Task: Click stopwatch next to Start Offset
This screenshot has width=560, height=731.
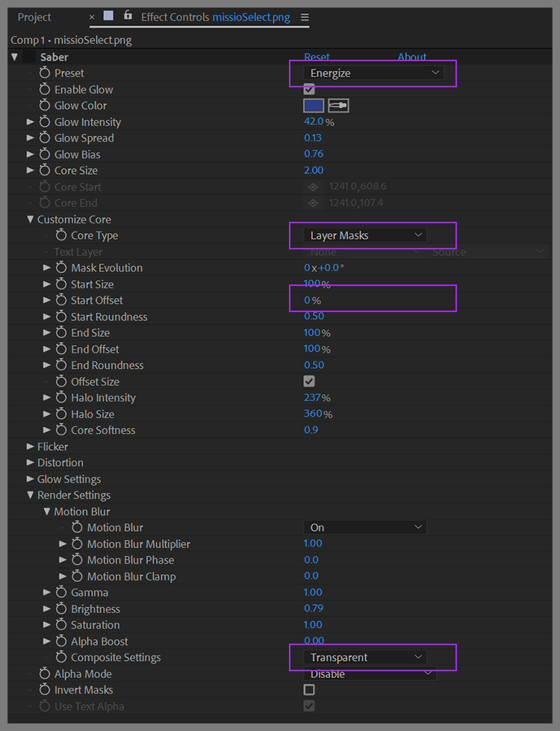Action: tap(61, 300)
